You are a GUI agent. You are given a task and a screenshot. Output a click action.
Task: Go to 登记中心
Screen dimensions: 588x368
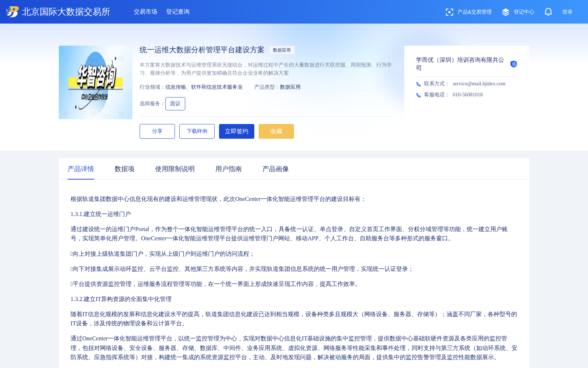524,12
